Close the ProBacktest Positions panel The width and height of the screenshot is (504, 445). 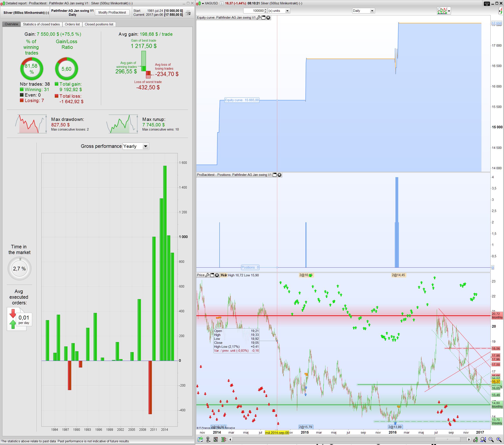tap(279, 175)
